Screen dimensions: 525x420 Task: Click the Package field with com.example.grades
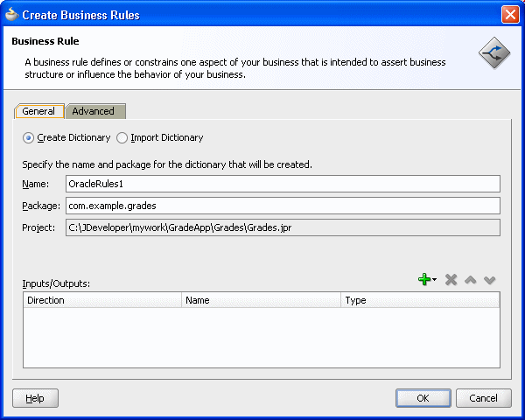pos(283,206)
